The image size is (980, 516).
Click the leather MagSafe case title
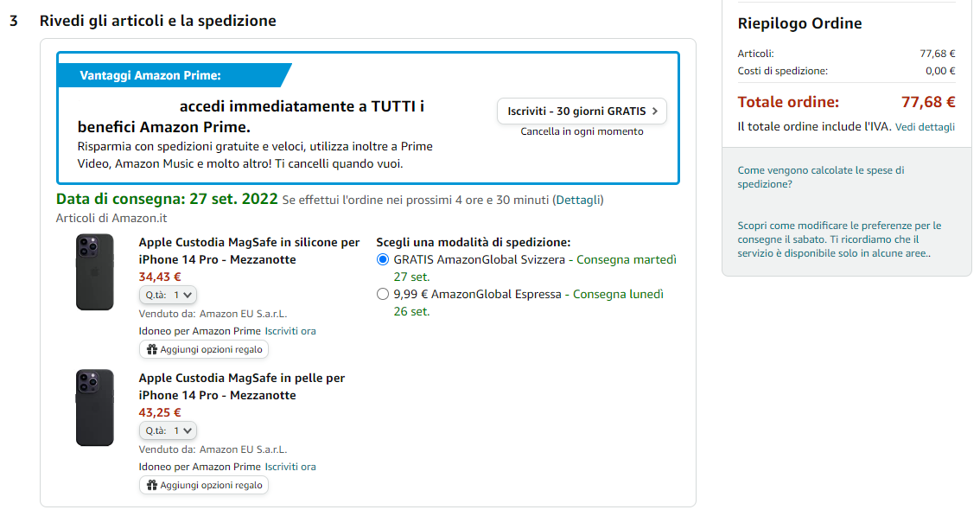coord(241,386)
